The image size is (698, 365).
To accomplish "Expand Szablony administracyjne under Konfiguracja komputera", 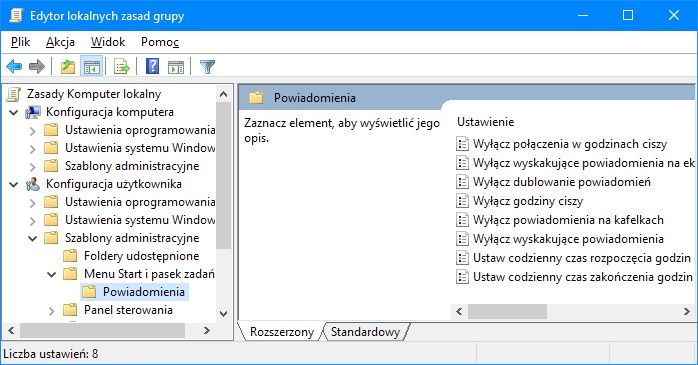I will point(32,166).
